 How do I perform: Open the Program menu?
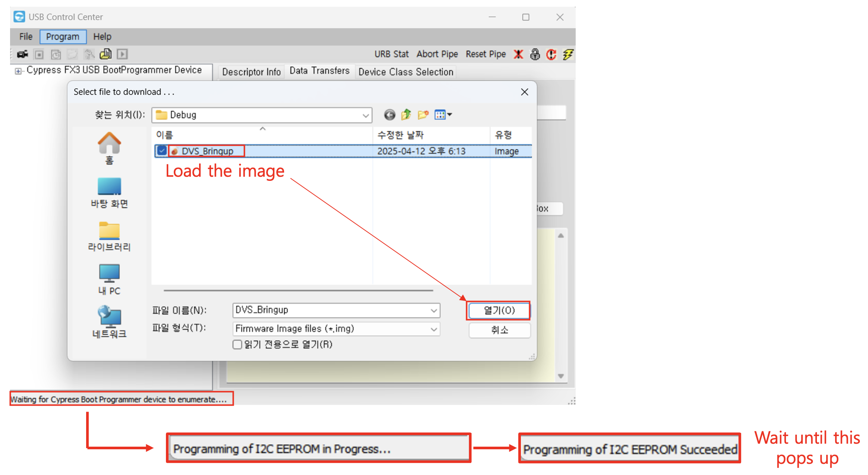pyautogui.click(x=63, y=37)
